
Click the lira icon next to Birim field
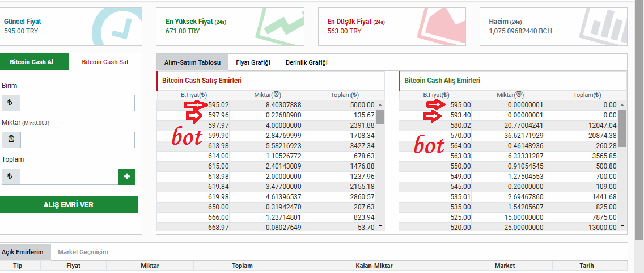pyautogui.click(x=11, y=103)
